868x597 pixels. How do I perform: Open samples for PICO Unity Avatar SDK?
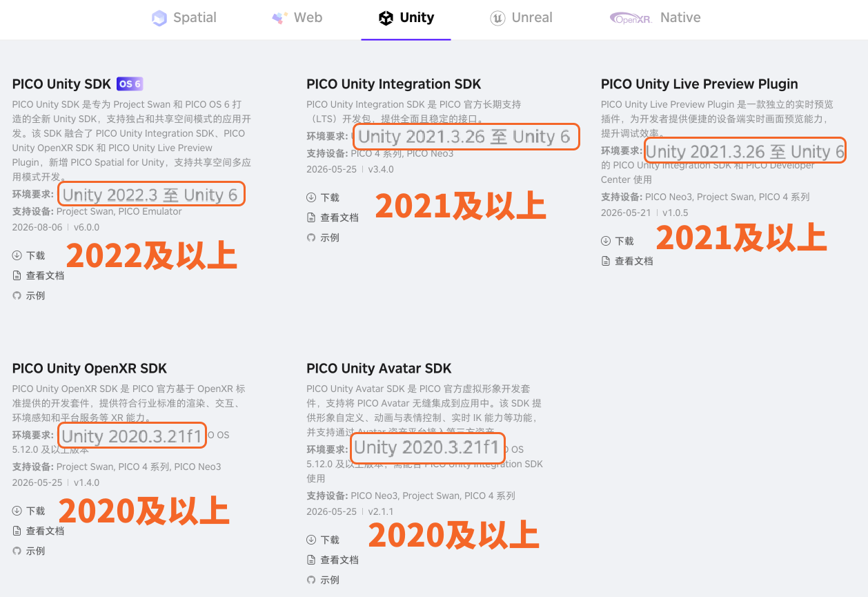tap(323, 580)
